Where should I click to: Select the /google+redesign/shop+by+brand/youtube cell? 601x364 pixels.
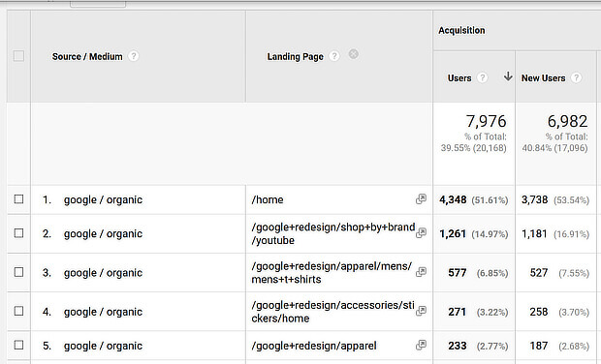tap(333, 234)
